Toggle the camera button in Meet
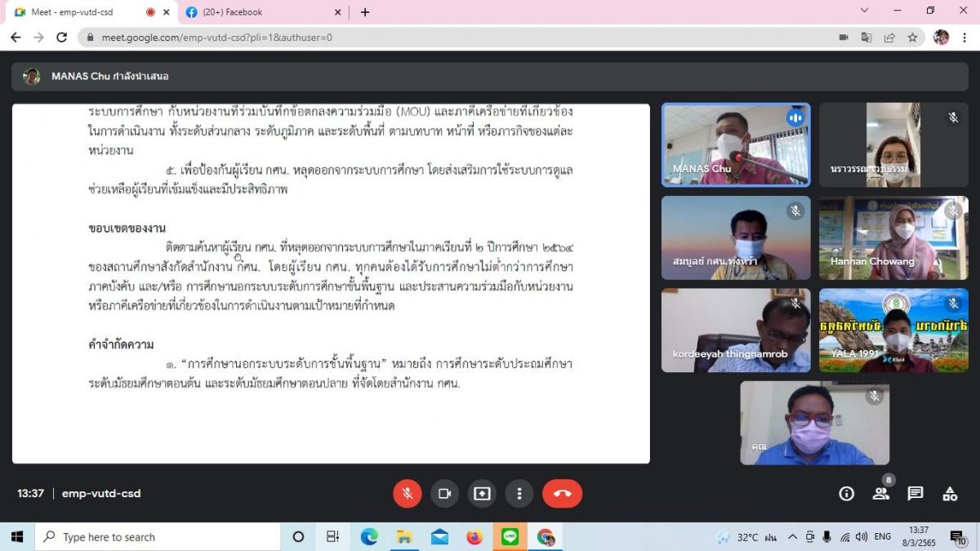980x551 pixels. pyautogui.click(x=444, y=493)
